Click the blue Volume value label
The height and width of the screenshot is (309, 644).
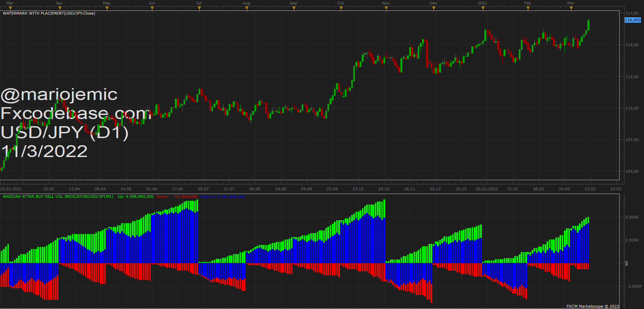point(222,196)
